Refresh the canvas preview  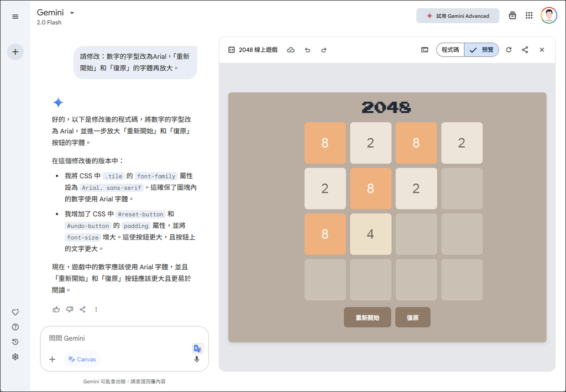point(509,50)
